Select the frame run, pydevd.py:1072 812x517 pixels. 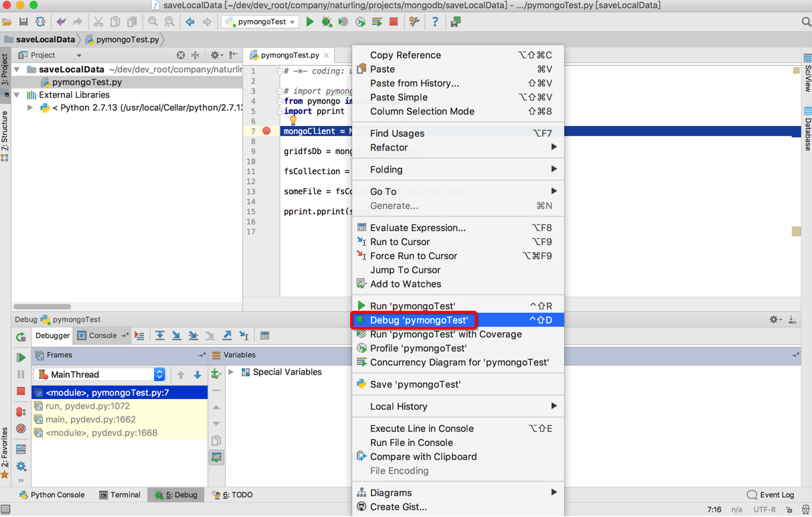point(120,407)
